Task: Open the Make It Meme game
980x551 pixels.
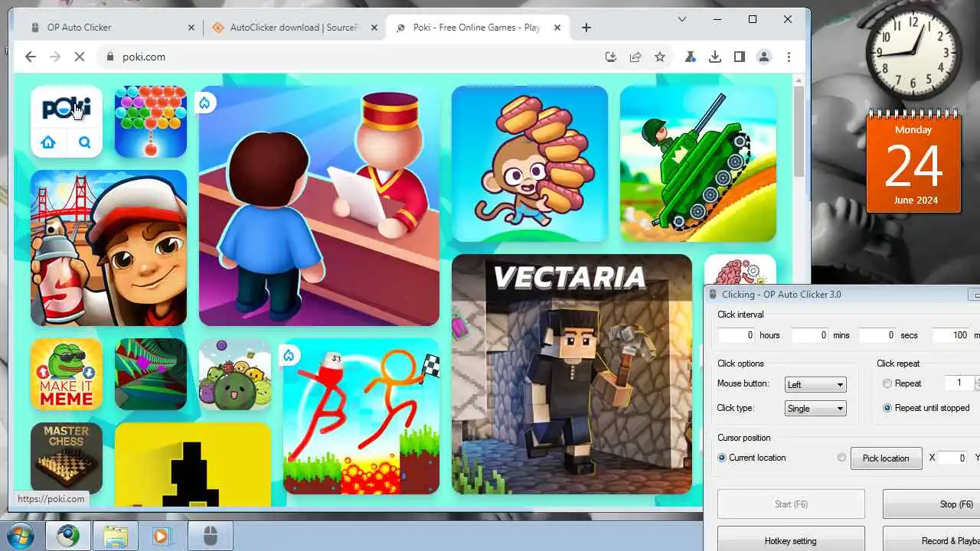Action: coord(67,374)
